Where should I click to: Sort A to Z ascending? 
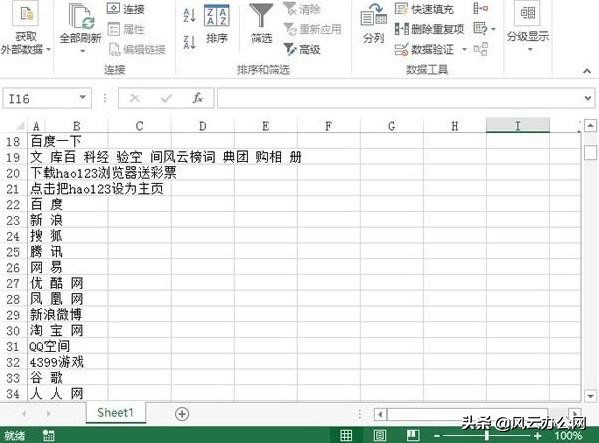click(x=189, y=15)
